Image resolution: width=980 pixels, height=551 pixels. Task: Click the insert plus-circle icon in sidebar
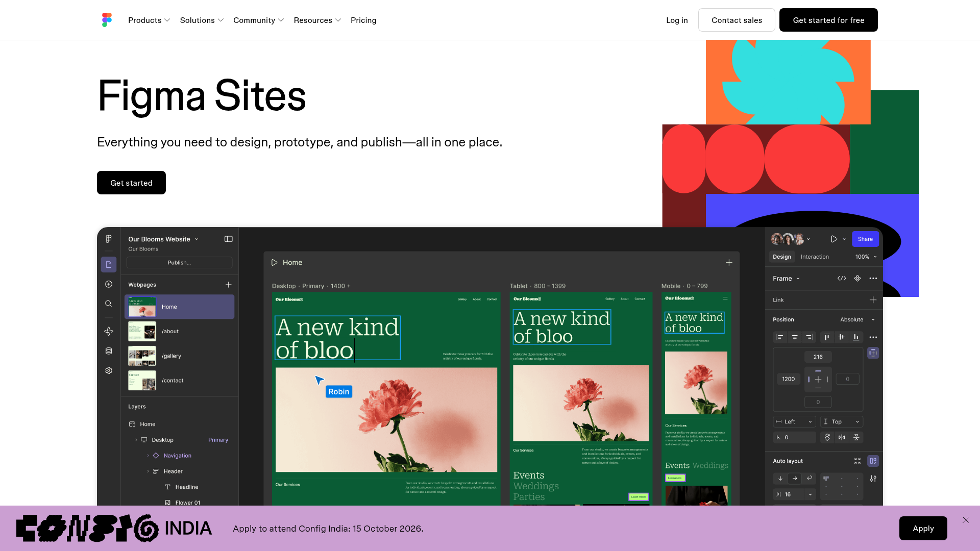click(x=109, y=284)
